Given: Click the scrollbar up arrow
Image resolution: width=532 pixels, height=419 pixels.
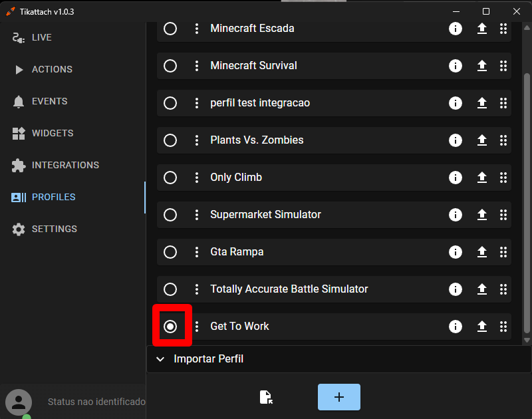Looking at the screenshot, I should click(527, 27).
